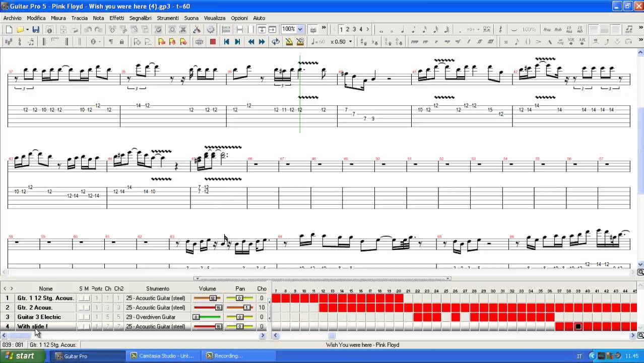Open the 100% zoom dropdown

click(x=300, y=29)
